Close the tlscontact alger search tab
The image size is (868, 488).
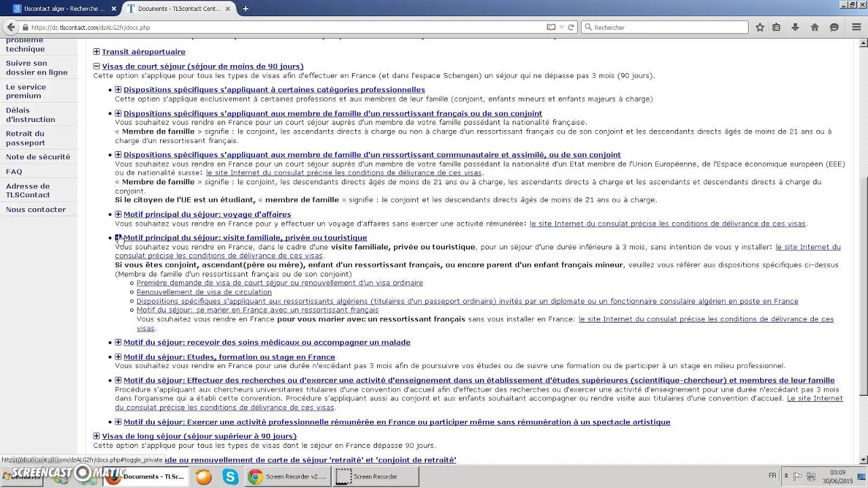pyautogui.click(x=113, y=9)
